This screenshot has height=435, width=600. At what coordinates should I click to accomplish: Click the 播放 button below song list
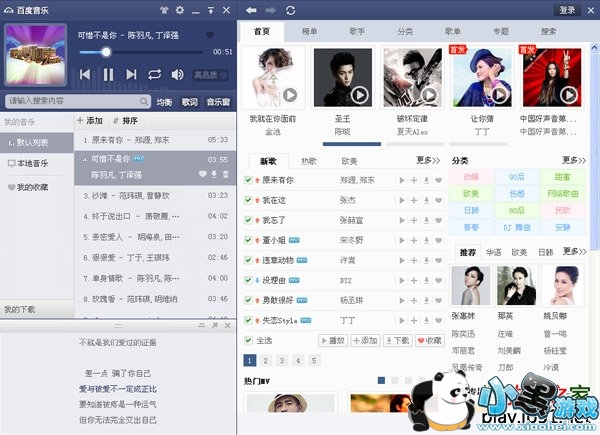coord(333,340)
